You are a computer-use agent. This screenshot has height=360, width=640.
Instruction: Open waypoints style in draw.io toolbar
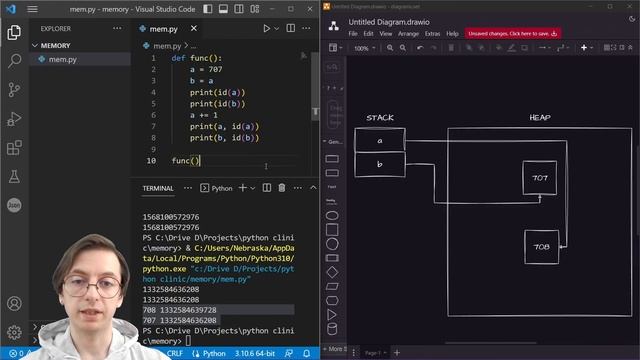click(x=563, y=48)
